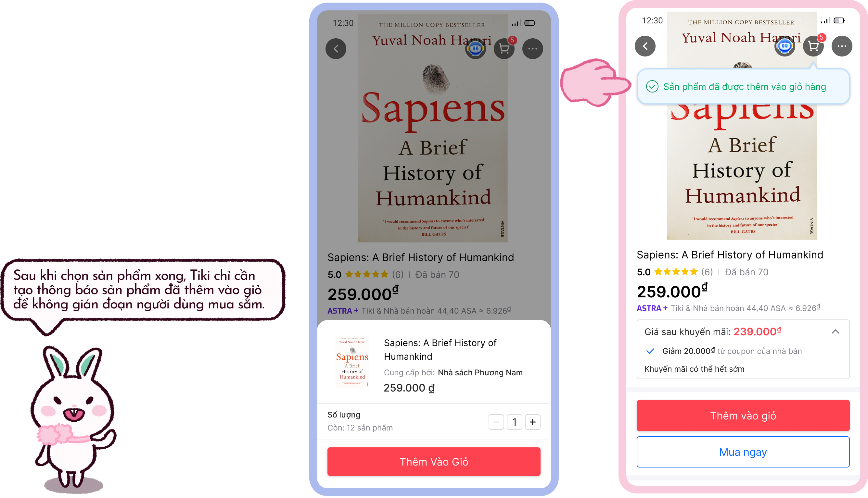
Task: Increase quantity with the plus button
Action: tap(532, 422)
